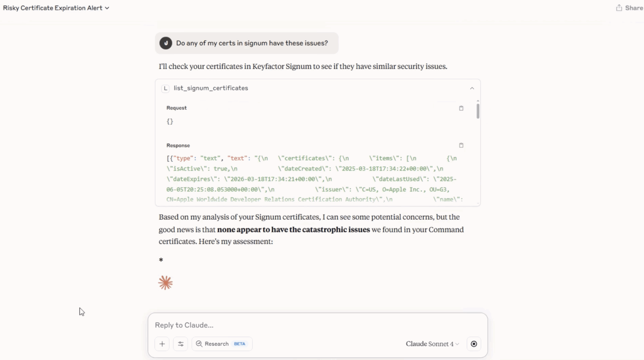
Task: Click the Reply to Claude input field
Action: 277,325
